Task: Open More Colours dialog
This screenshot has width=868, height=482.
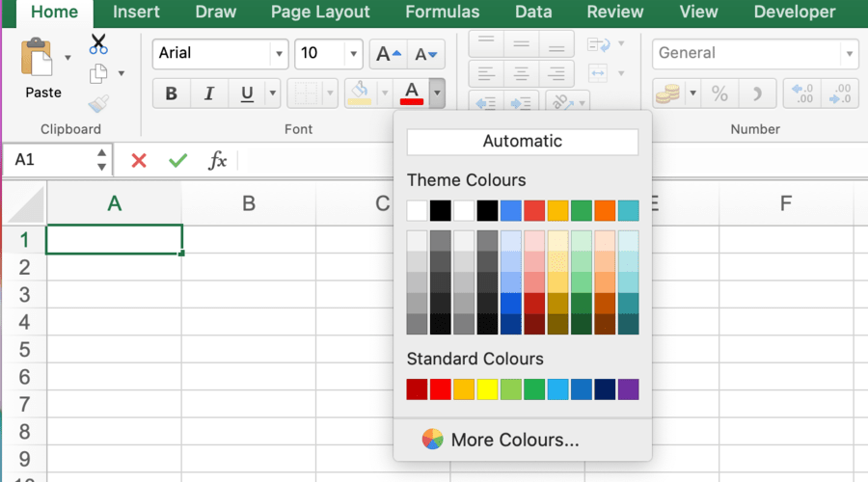Action: [501, 440]
